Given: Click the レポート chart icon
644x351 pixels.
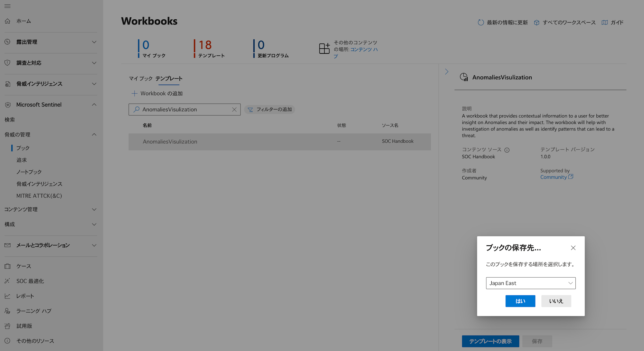Looking at the screenshot, I should (7, 296).
